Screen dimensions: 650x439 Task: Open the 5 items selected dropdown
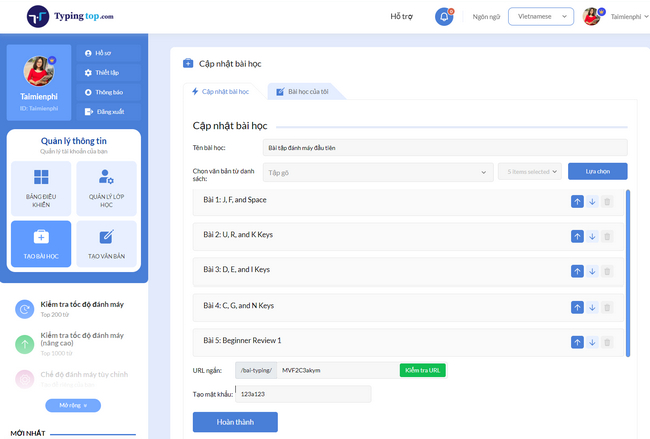[x=530, y=172]
